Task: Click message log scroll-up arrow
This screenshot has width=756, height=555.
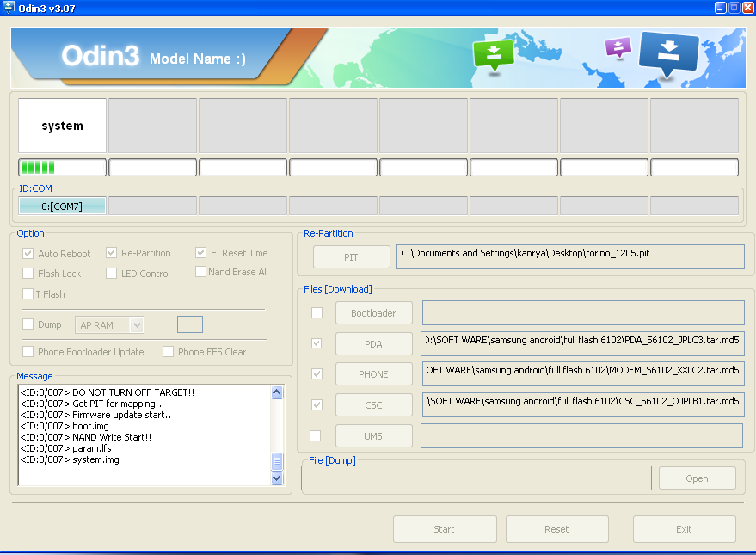Action: pyautogui.click(x=277, y=392)
